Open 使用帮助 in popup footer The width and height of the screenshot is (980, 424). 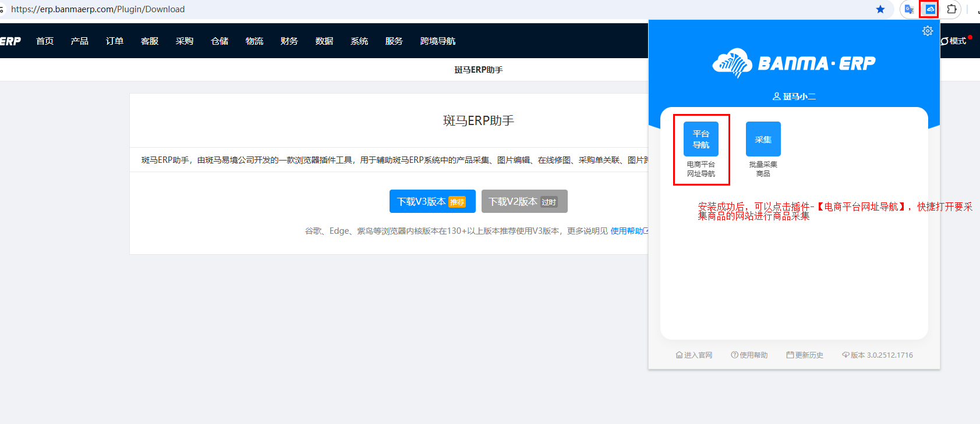749,355
